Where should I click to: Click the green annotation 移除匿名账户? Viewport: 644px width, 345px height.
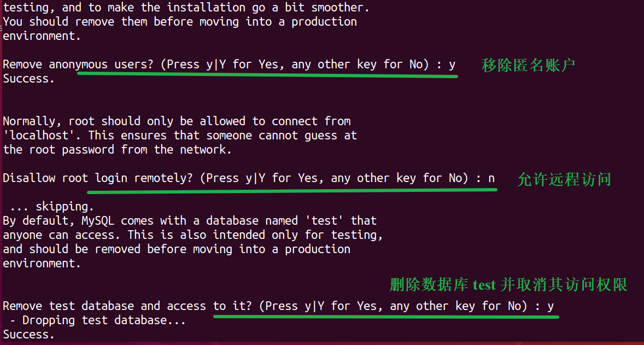pos(528,66)
